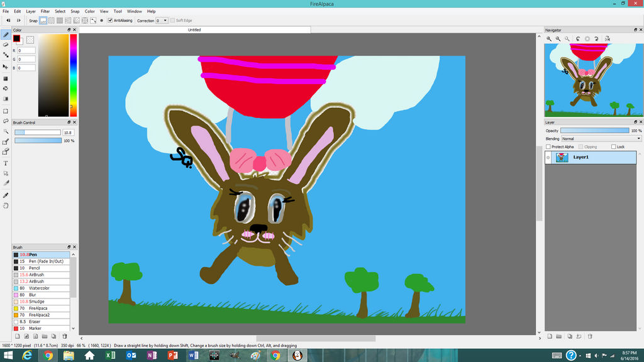Select the rectangular Select tool
Image resolution: width=644 pixels, height=362 pixels.
coord(6,111)
